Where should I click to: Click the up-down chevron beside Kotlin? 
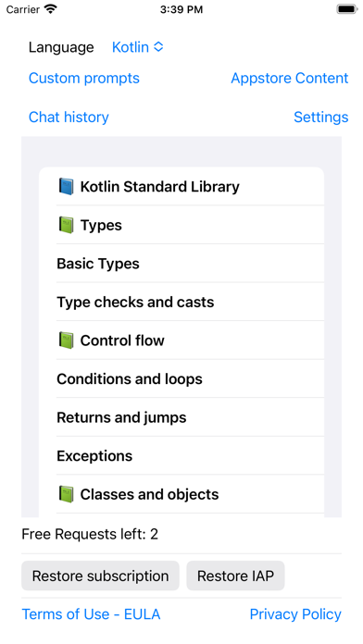pos(158,47)
